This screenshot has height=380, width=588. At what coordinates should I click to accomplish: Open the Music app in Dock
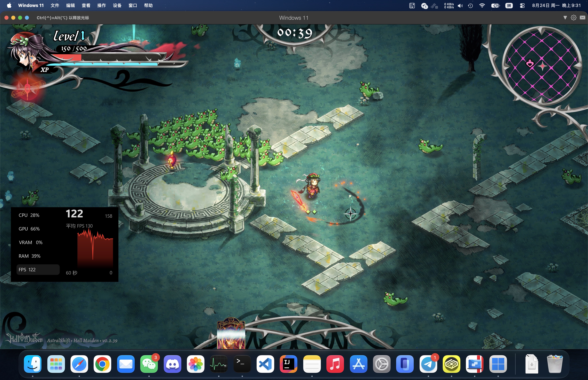[x=335, y=364]
